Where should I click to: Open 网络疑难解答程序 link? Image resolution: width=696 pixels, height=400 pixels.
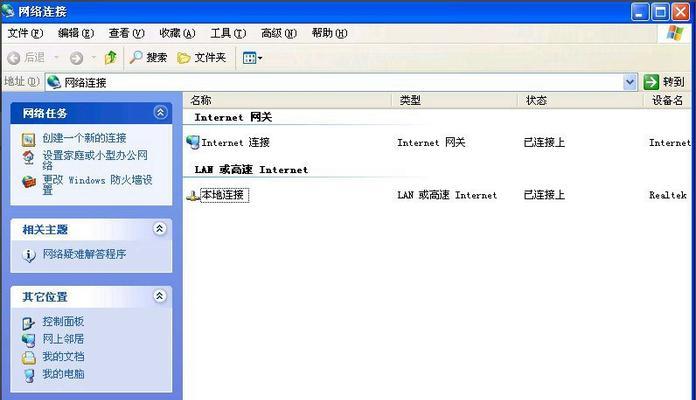click(84, 254)
